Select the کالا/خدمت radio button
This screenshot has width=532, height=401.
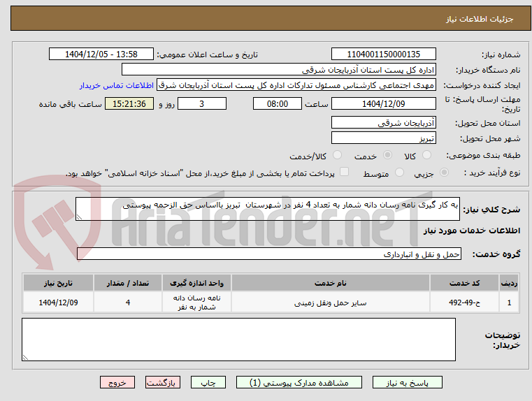tap(337, 155)
